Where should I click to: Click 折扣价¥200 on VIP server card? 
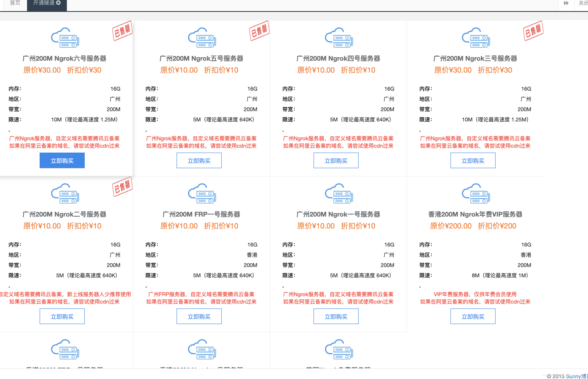tap(497, 226)
